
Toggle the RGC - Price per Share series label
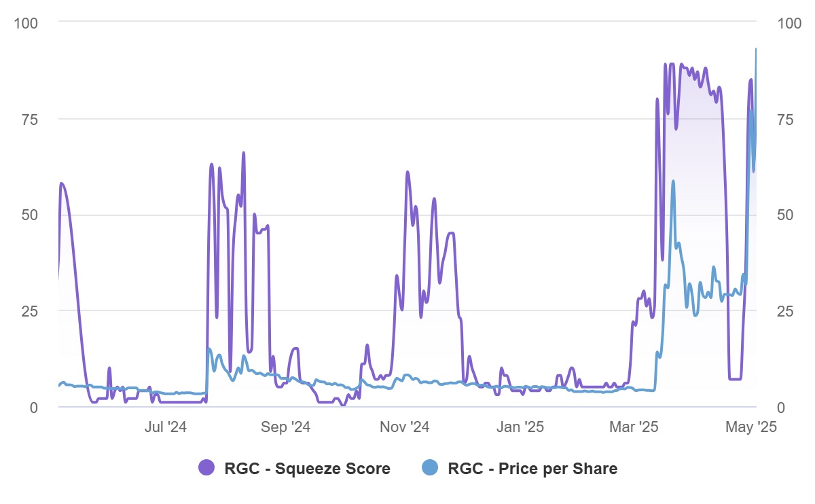click(532, 469)
